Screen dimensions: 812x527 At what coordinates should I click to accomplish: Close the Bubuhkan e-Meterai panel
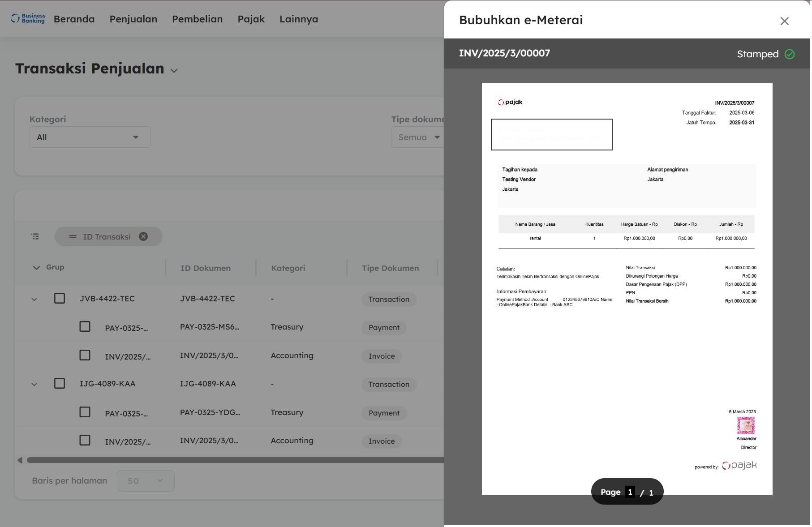(784, 21)
